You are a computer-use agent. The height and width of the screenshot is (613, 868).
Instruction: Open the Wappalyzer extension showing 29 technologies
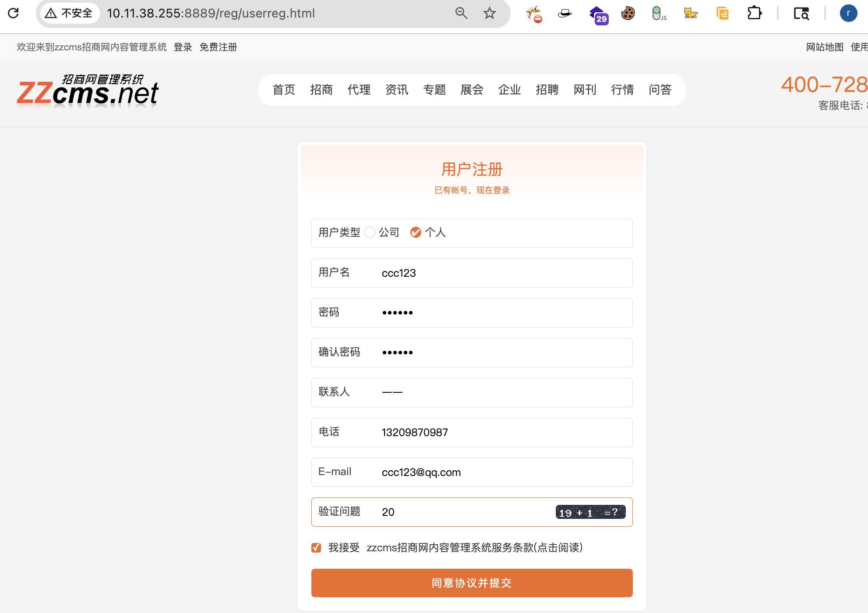point(599,14)
